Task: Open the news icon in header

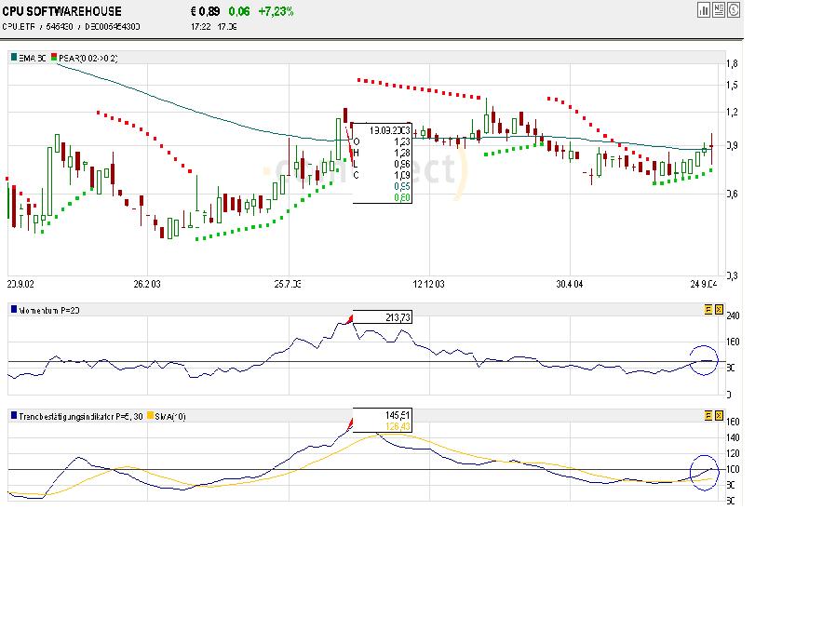Action: (718, 9)
